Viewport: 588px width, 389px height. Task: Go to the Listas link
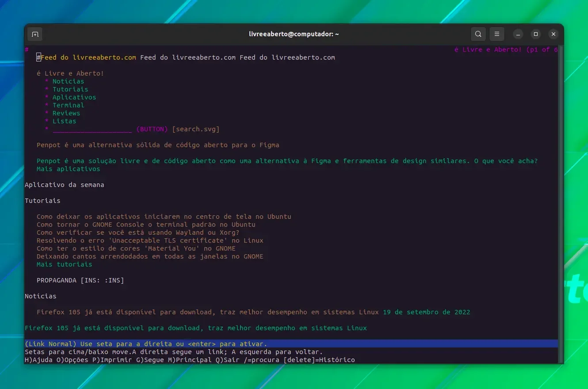(64, 121)
